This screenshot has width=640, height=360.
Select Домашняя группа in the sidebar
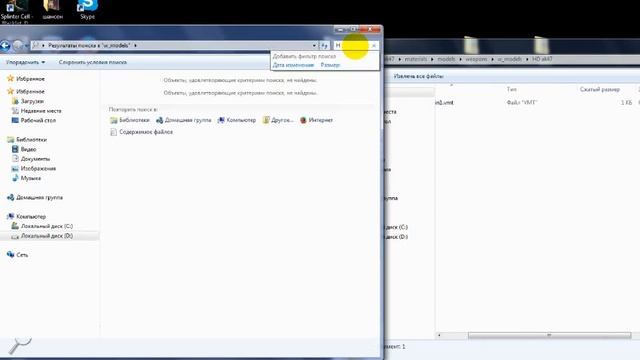click(x=39, y=198)
